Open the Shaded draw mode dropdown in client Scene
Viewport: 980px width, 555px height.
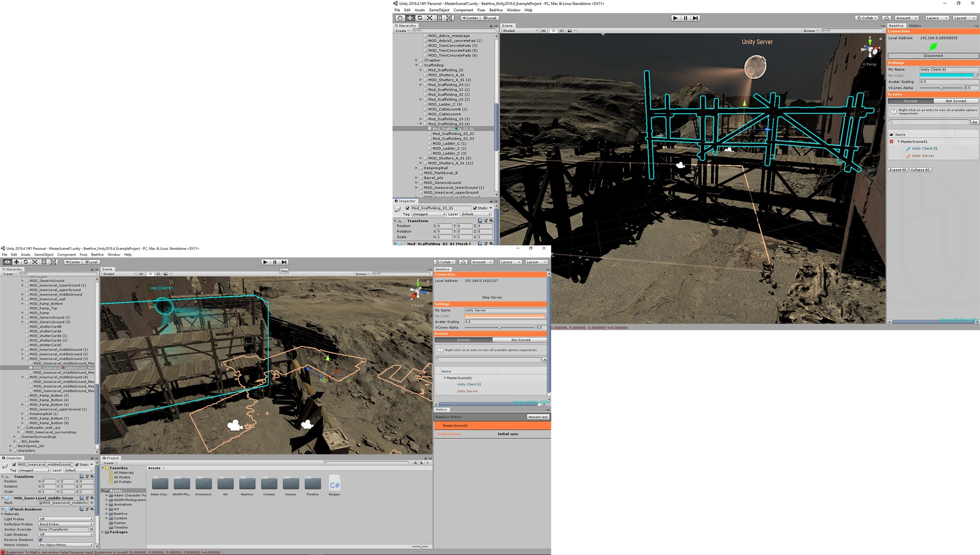(520, 31)
